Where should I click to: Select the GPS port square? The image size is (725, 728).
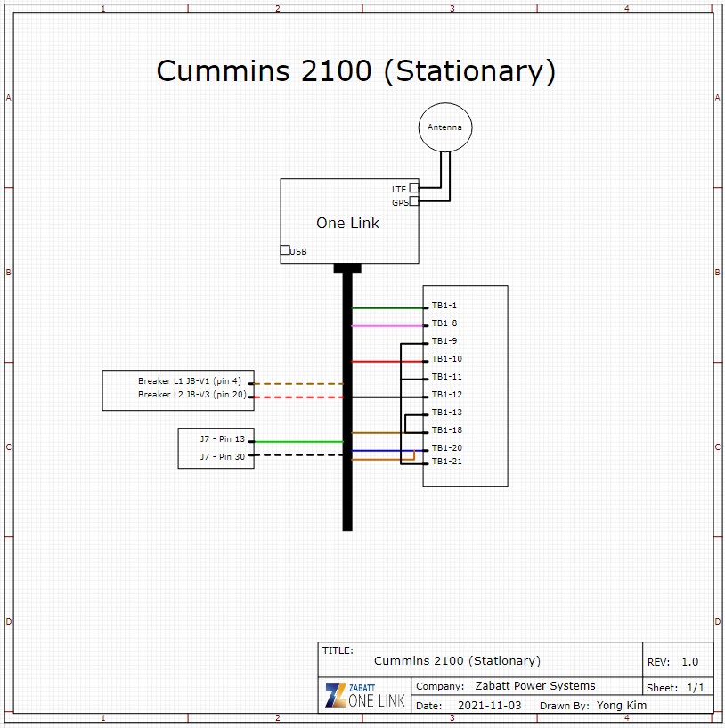click(x=414, y=201)
